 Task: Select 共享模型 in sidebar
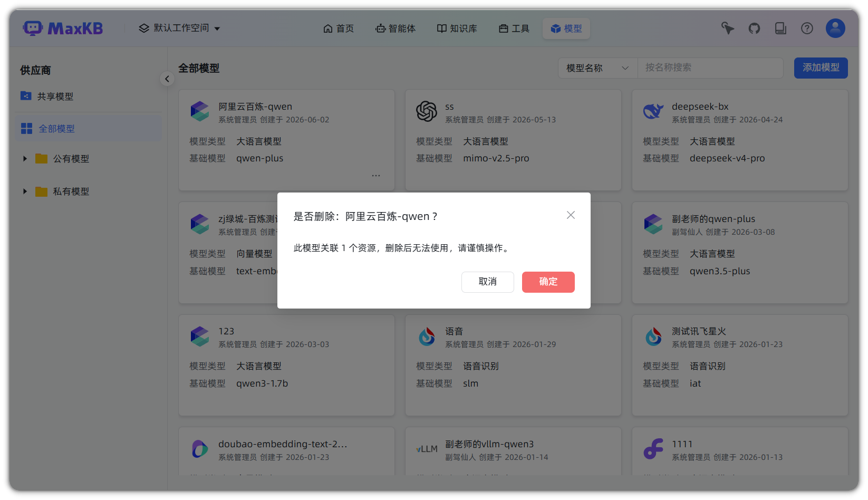89,97
